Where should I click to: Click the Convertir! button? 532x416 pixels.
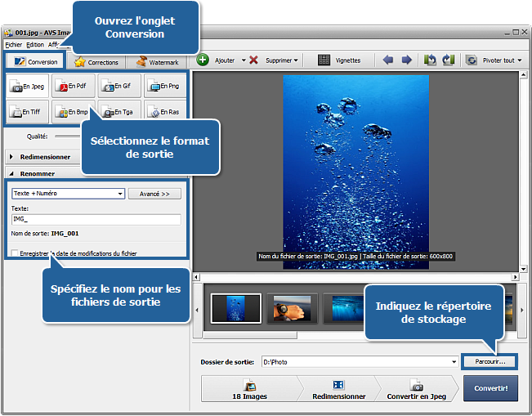490,389
